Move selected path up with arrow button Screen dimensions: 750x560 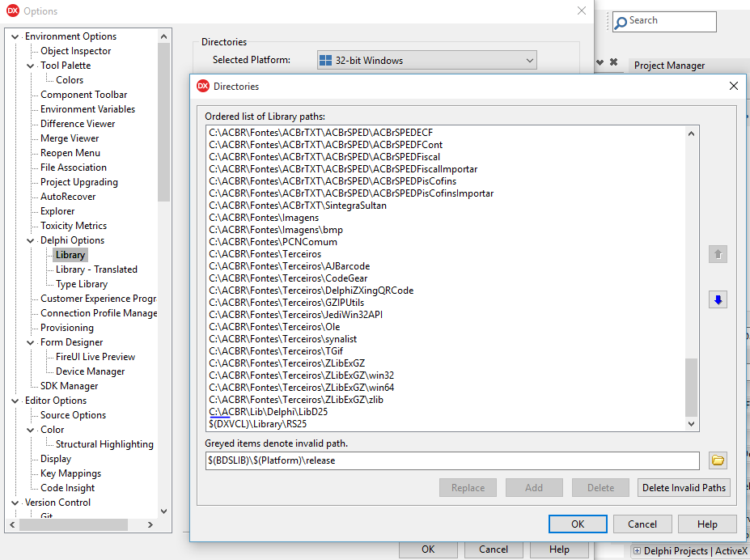tap(718, 254)
